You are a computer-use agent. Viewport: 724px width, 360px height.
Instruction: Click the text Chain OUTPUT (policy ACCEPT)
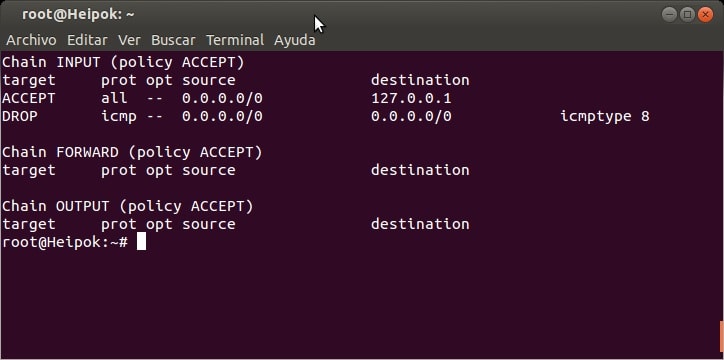(x=128, y=206)
